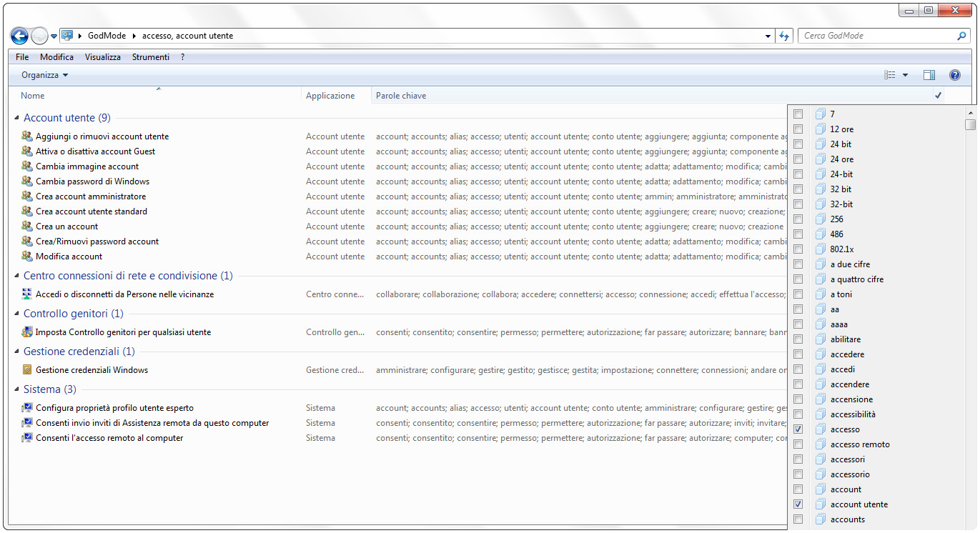Image resolution: width=980 pixels, height=533 pixels.
Task: Click the control panel icon in address bar
Action: coord(67,35)
